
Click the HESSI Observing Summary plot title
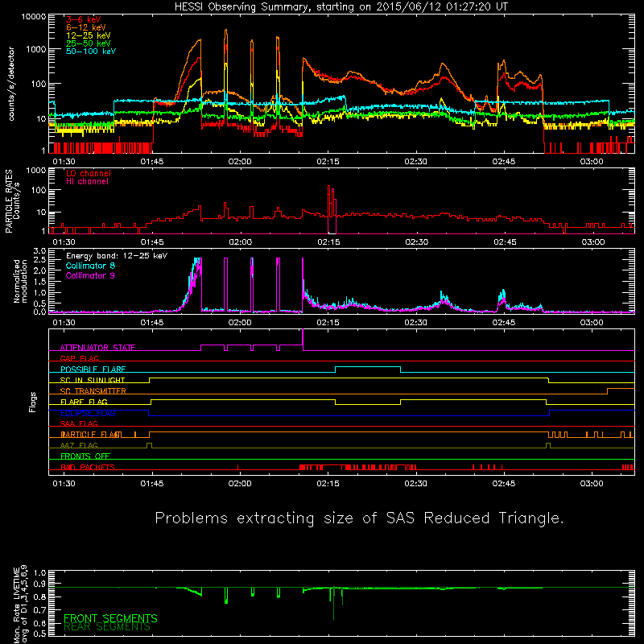click(341, 7)
